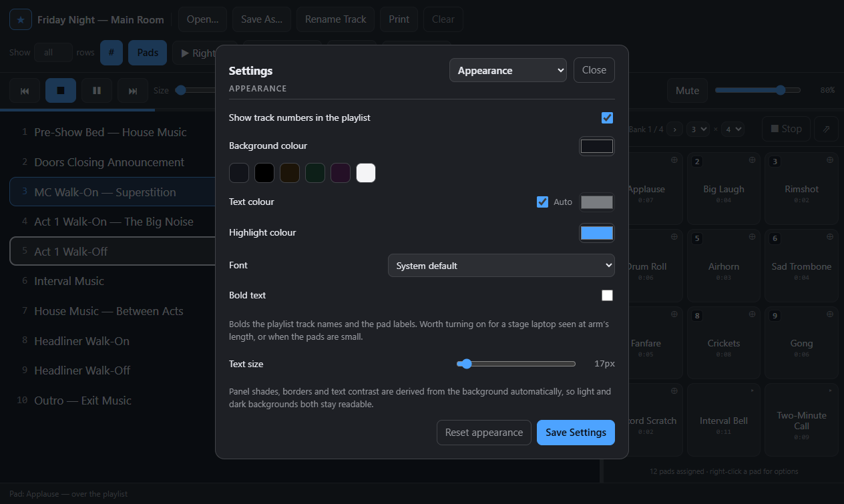The image size is (844, 504).
Task: Click the crosshair icon on Airhorn pad
Action: coord(753,236)
